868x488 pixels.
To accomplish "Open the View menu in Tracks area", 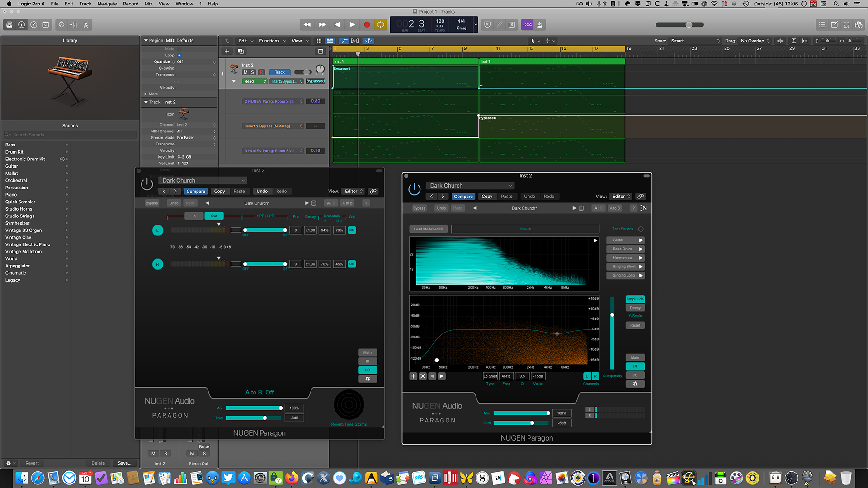I will point(300,41).
